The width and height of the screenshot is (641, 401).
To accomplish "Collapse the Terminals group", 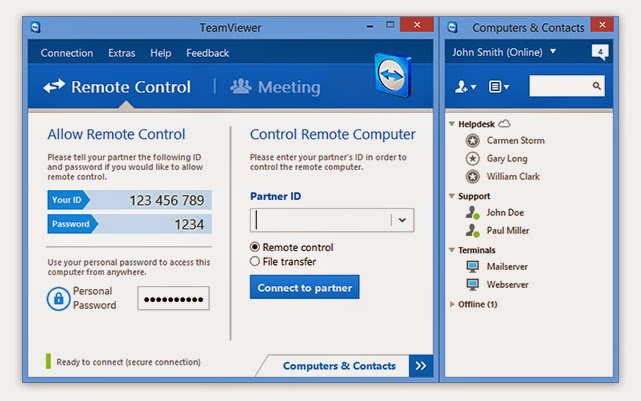I will (452, 250).
